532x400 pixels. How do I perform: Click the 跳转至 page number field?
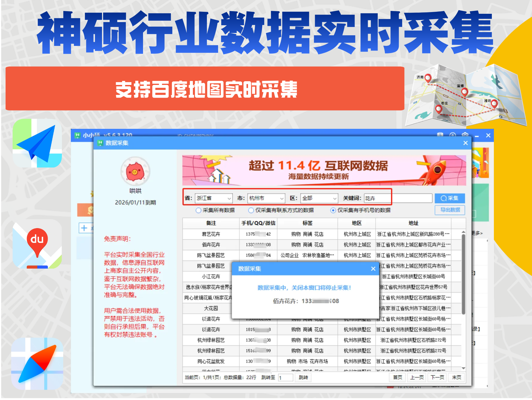(x=285, y=378)
